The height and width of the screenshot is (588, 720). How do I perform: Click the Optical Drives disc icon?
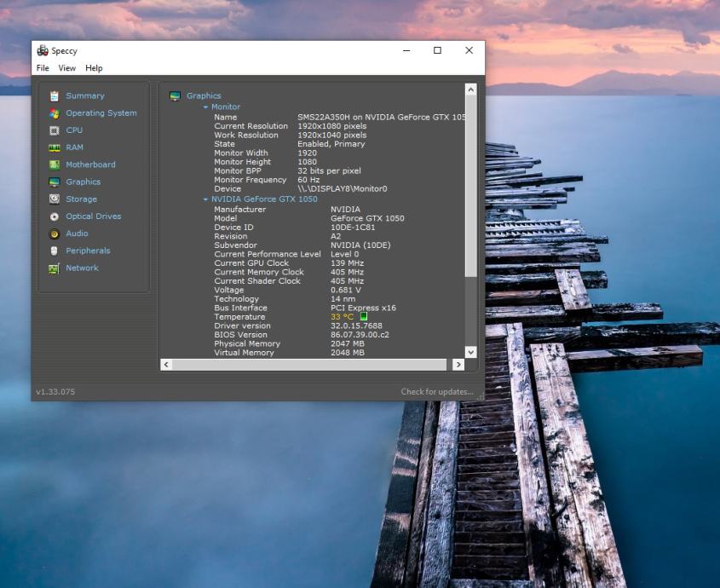(x=55, y=216)
